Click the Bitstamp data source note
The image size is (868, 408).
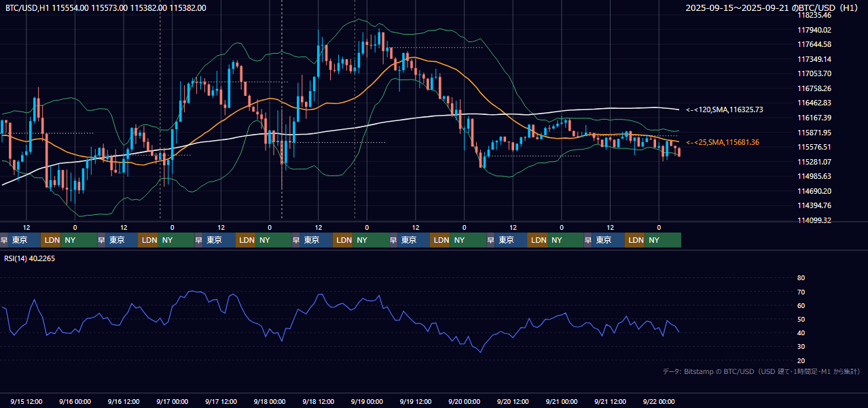click(761, 371)
